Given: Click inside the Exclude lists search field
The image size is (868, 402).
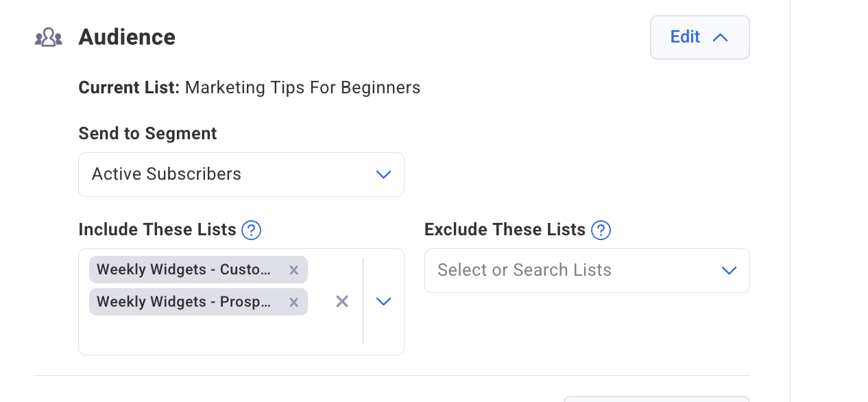Looking at the screenshot, I should 525,270.
